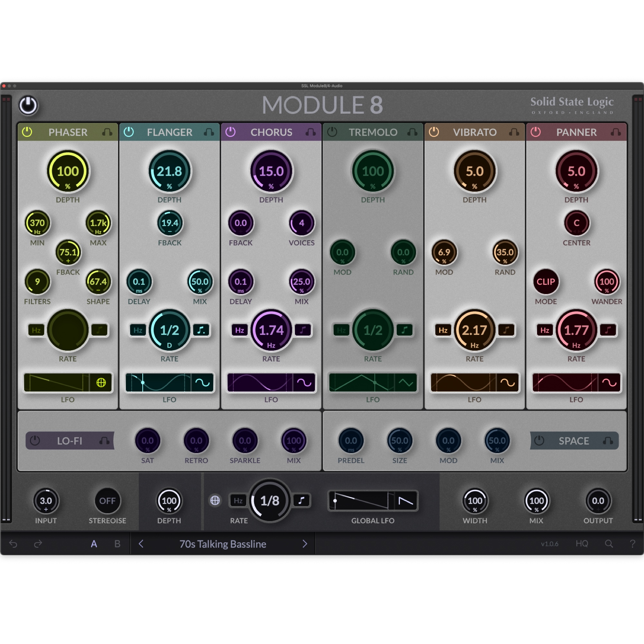This screenshot has width=644, height=644.
Task: Select the Hz icon for Flanger rate
Action: coord(138,330)
